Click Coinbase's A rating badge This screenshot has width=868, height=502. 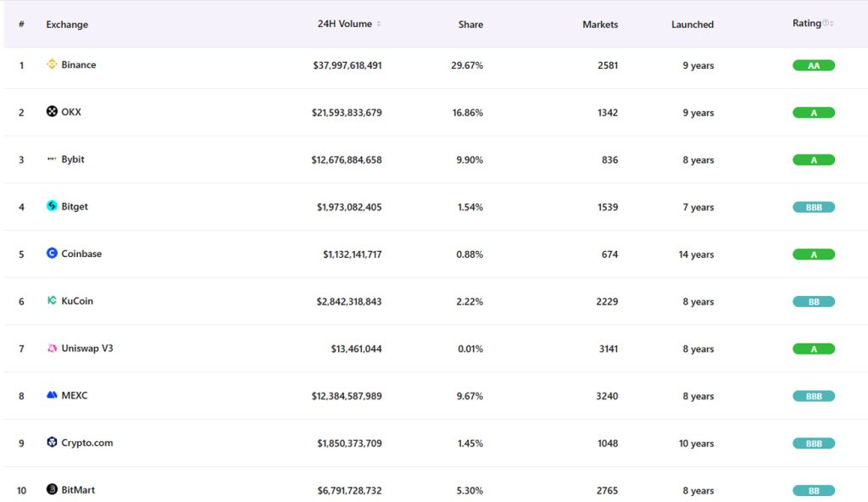(813, 254)
